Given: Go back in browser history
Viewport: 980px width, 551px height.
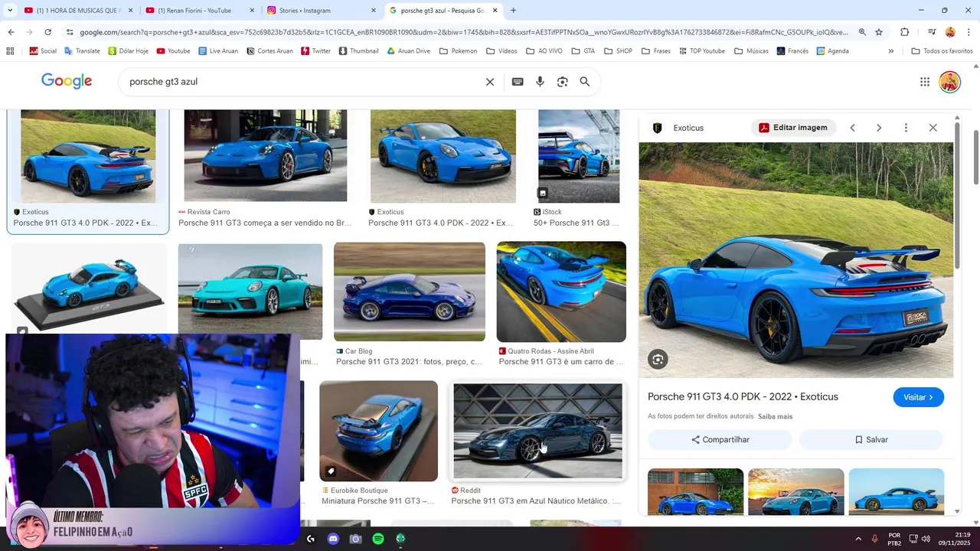Looking at the screenshot, I should point(11,32).
